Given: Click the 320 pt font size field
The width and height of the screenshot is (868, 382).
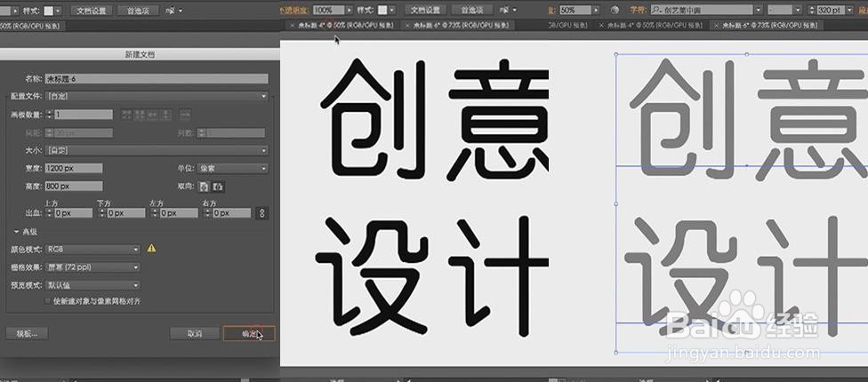Looking at the screenshot, I should coord(831,10).
